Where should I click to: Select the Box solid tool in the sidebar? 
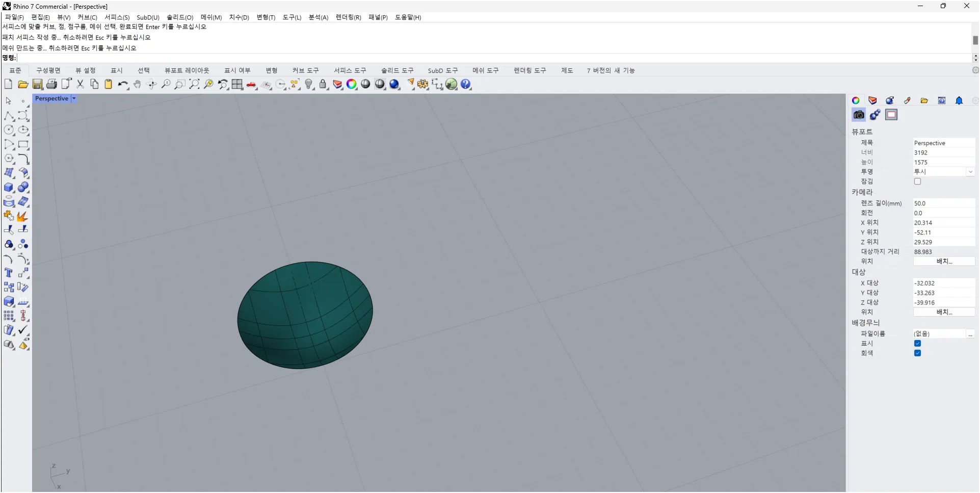tap(9, 187)
